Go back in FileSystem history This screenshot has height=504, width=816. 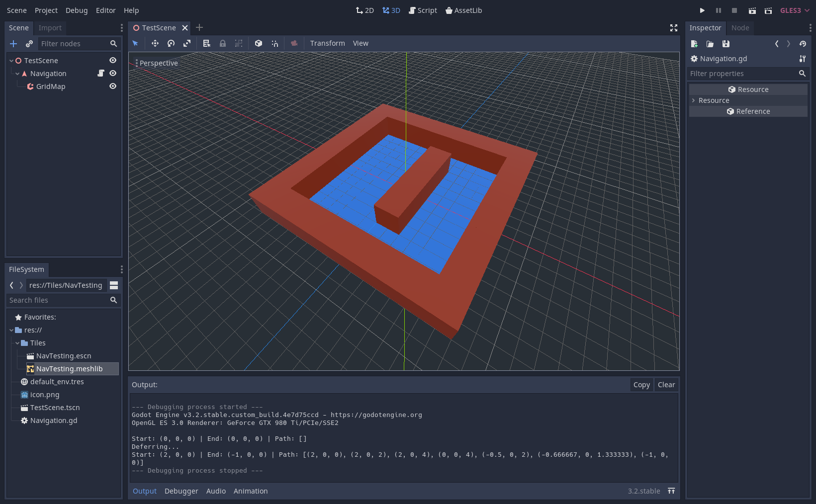[x=11, y=285]
